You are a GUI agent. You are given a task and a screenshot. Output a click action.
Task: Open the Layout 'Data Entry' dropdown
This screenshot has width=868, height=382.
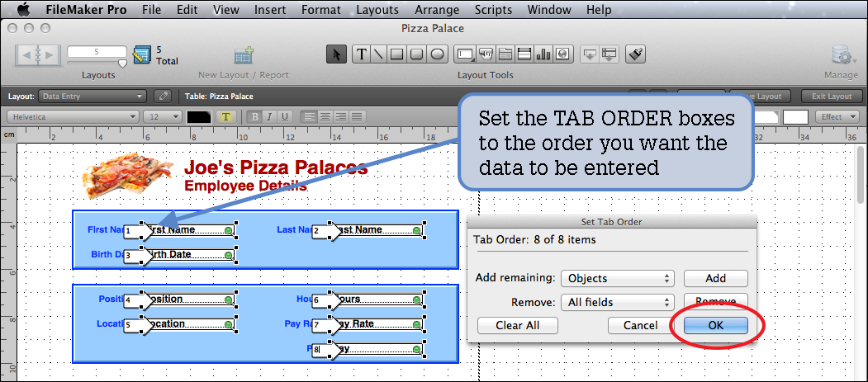[x=92, y=97]
